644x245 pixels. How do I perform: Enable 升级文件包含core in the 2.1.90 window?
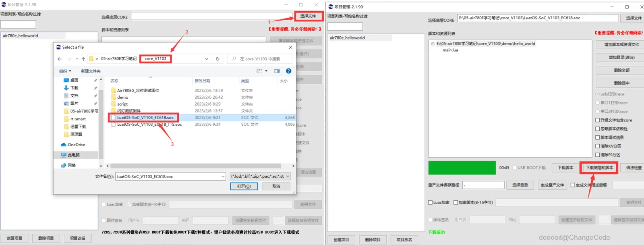(598, 120)
